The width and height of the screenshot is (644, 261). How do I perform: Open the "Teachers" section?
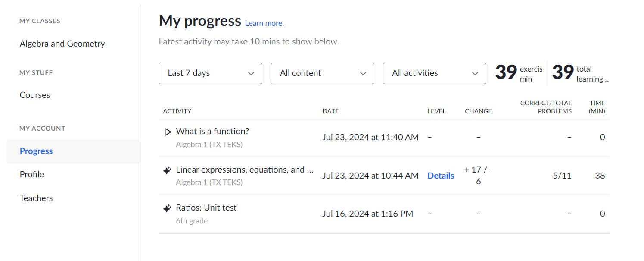click(36, 198)
